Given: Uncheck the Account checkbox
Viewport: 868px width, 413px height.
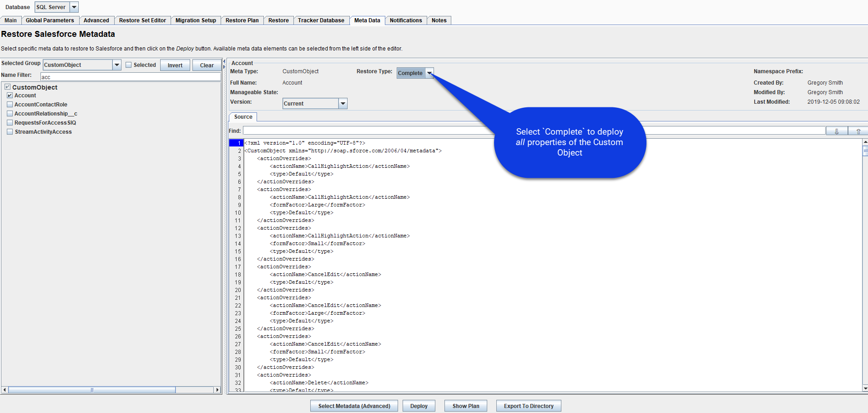Looking at the screenshot, I should pyautogui.click(x=10, y=96).
